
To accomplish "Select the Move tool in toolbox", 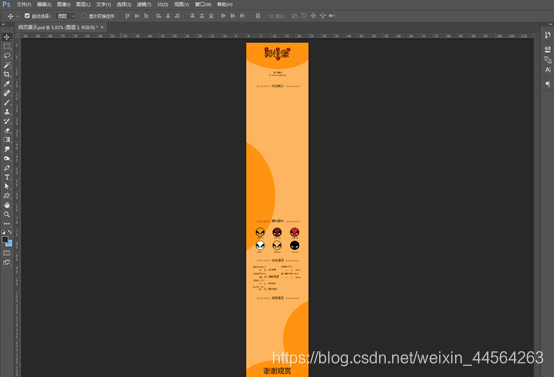I will (x=7, y=37).
